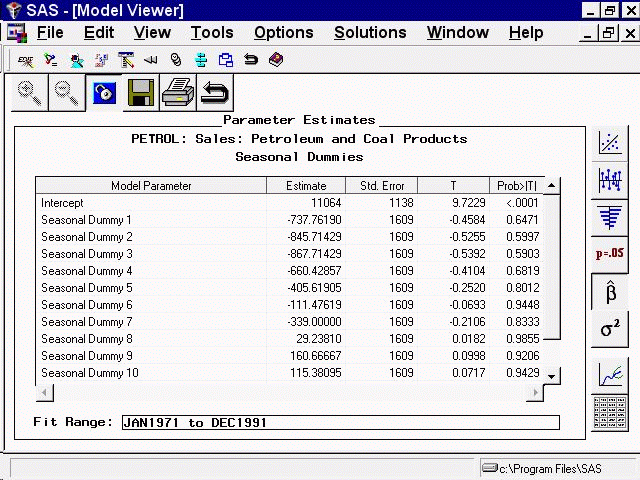Screen dimensions: 640x480
Task: Click the small toolbar T-shaped tool icon
Action: click(126, 60)
